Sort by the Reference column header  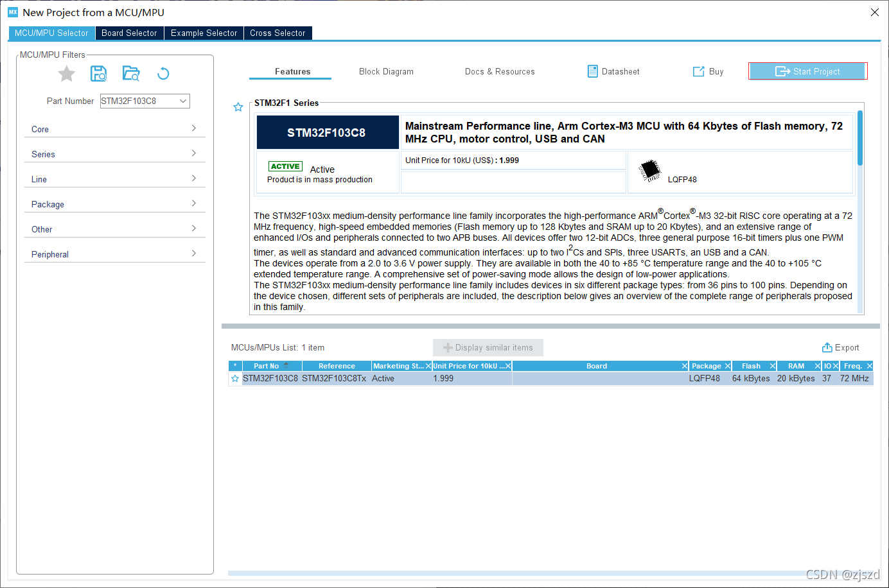[337, 366]
